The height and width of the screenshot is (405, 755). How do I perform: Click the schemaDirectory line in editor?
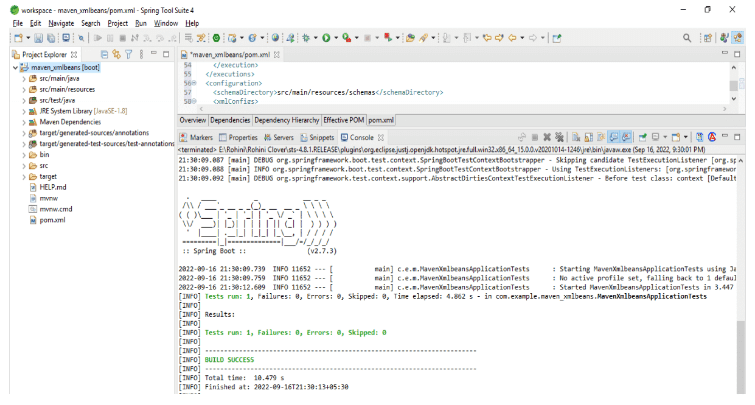(x=328, y=92)
